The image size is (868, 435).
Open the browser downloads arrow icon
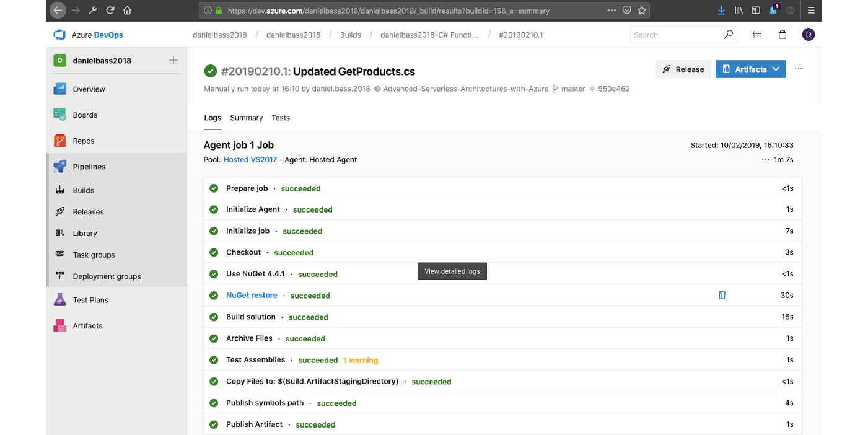click(721, 11)
